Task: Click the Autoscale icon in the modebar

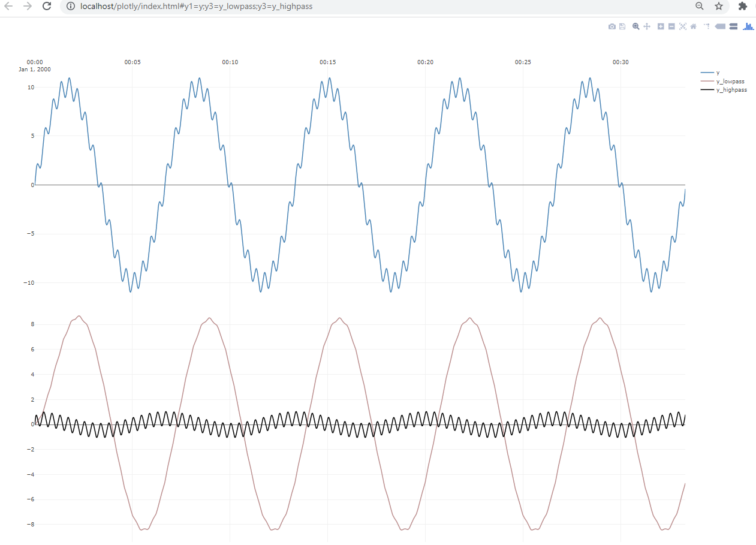Action: click(x=683, y=26)
